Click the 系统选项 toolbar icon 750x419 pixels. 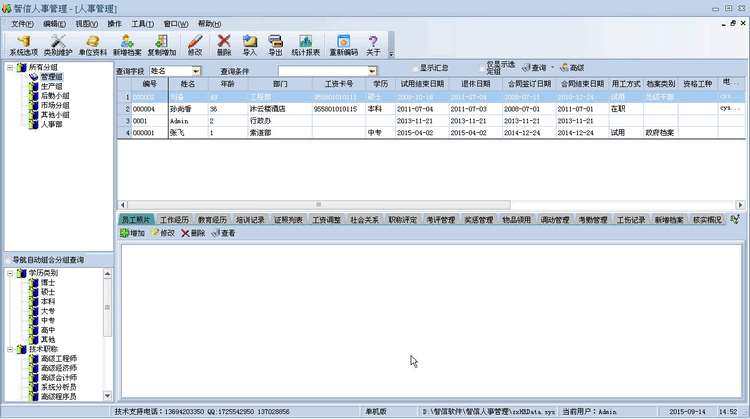[x=23, y=44]
